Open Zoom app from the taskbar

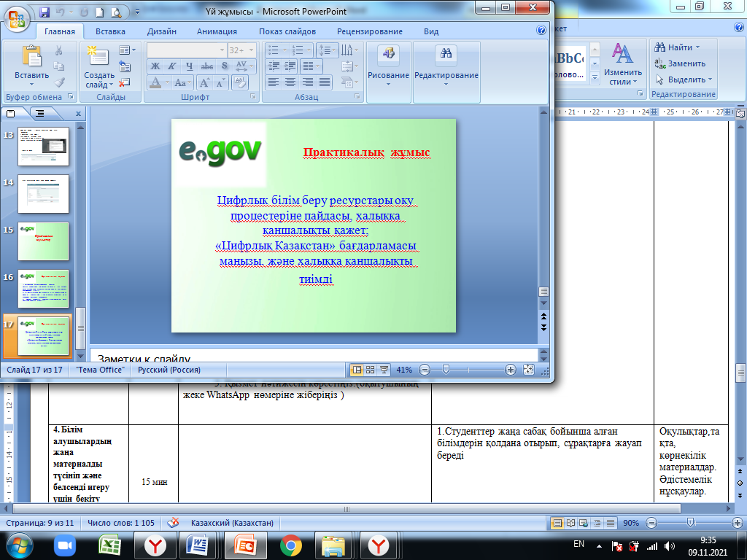(x=65, y=545)
